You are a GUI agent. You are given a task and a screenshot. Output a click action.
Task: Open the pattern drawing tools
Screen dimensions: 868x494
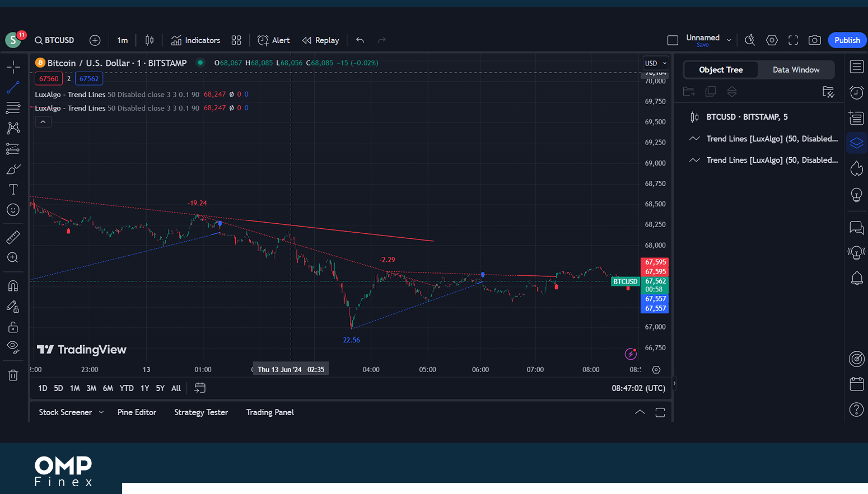tap(13, 128)
